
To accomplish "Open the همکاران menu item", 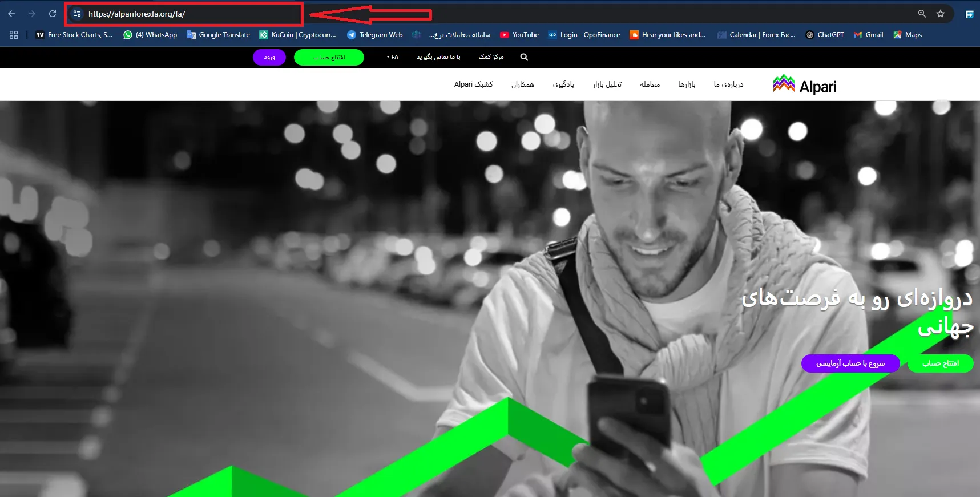I will pyautogui.click(x=522, y=84).
